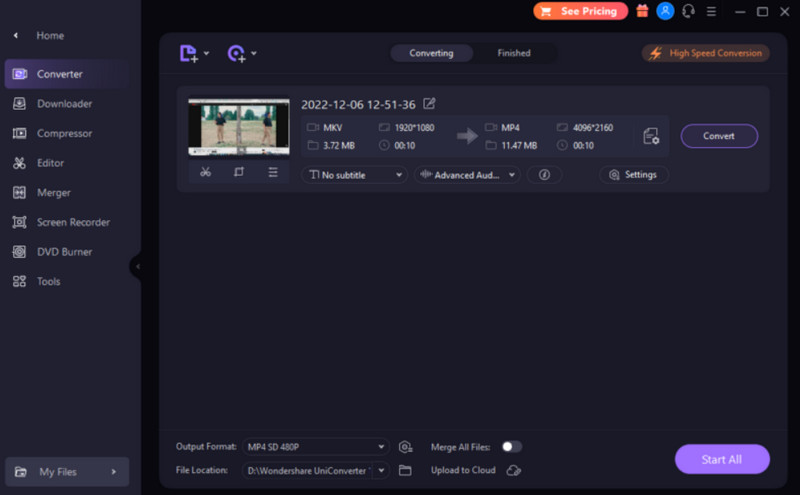Toggle the Merge All Files switch
The height and width of the screenshot is (495, 800).
point(511,446)
